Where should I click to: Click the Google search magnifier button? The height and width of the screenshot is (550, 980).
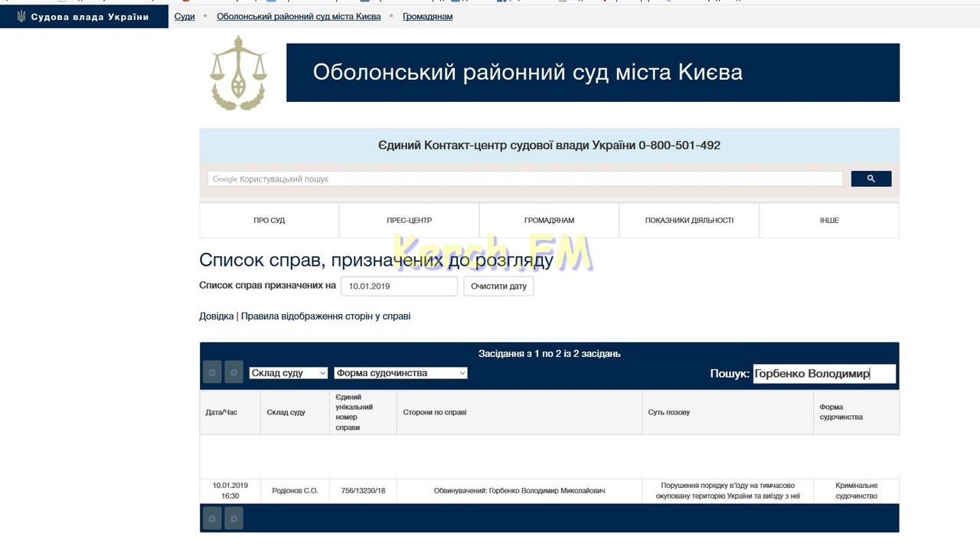pyautogui.click(x=871, y=178)
